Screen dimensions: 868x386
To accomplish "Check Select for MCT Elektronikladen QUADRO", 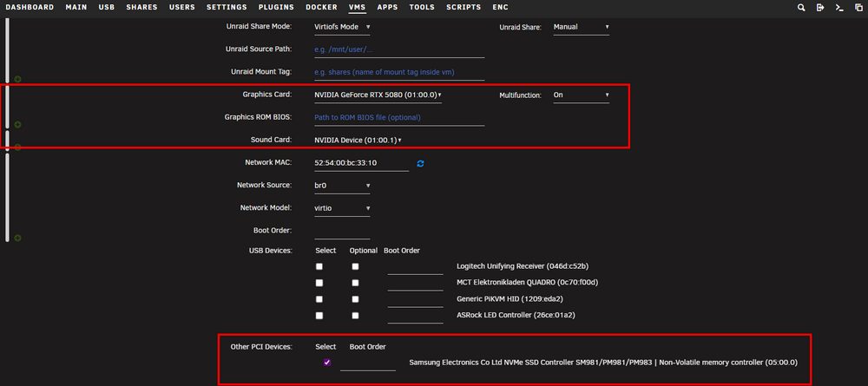I will (319, 283).
